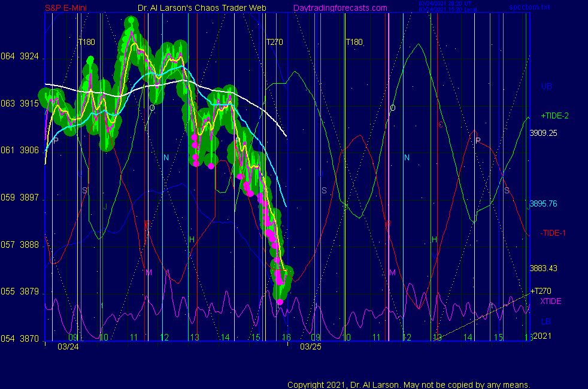Image resolution: width=588 pixels, height=389 pixels.
Task: Click the '063 3915' price axis label
Action: coord(20,104)
